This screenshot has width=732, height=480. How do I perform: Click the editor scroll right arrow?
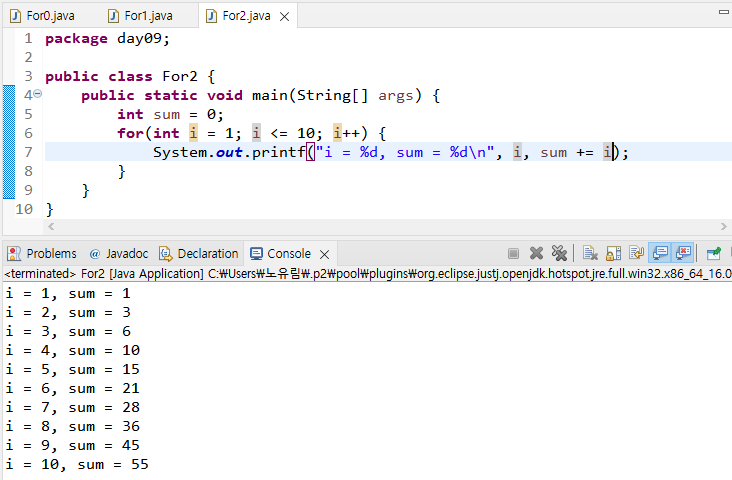pyautogui.click(x=724, y=226)
